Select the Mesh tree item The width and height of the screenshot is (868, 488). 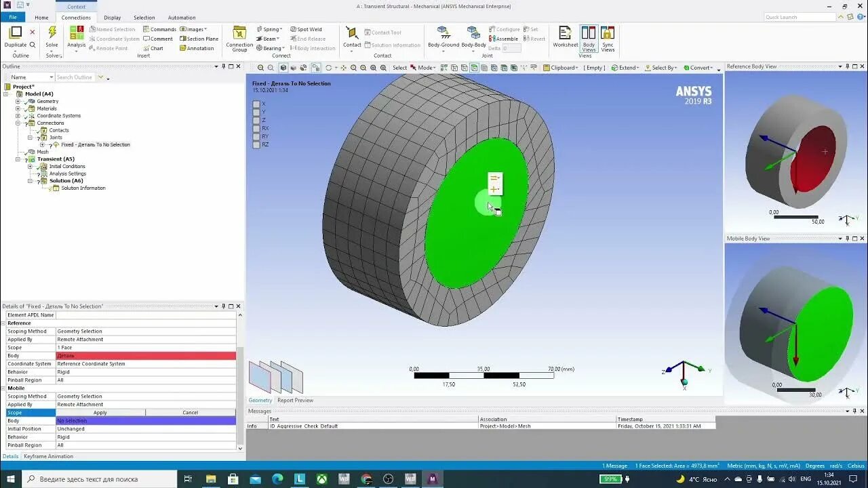(x=43, y=152)
